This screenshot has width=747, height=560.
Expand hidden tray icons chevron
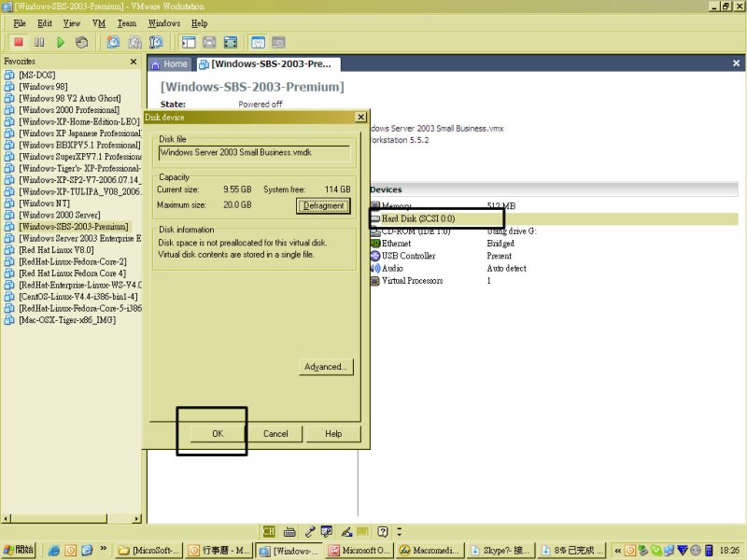coord(618,551)
